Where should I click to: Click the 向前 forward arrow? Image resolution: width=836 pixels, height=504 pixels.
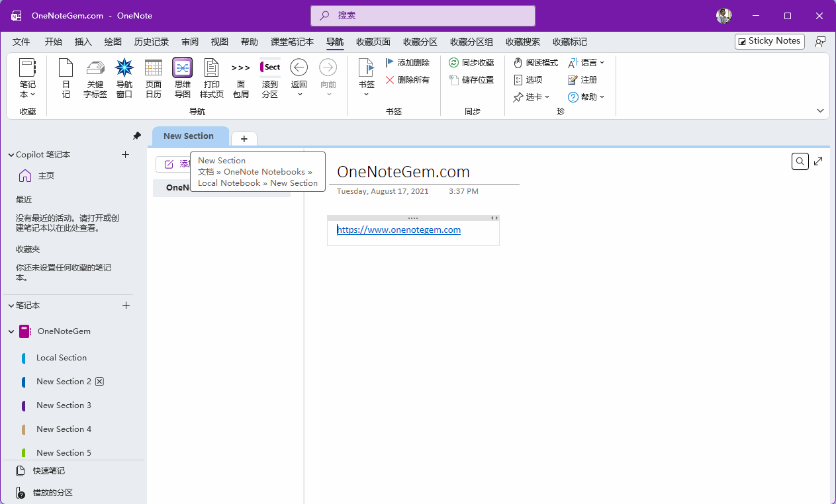[x=328, y=67]
